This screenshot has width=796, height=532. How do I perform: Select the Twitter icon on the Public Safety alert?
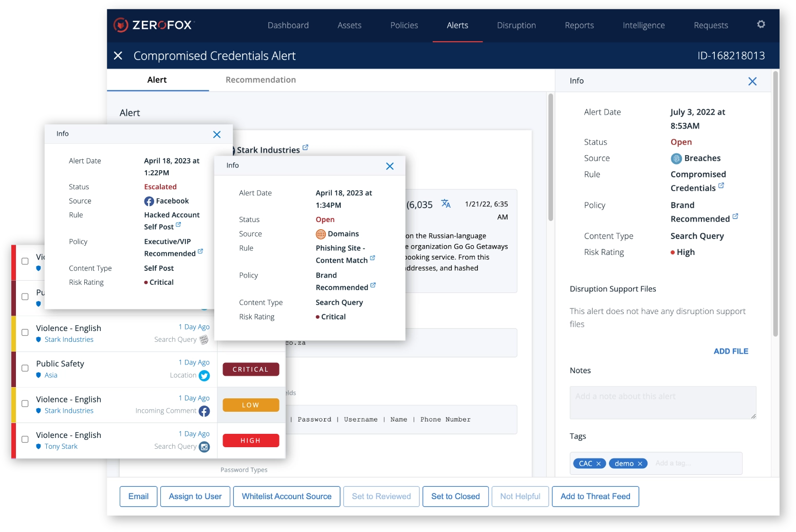coord(204,376)
